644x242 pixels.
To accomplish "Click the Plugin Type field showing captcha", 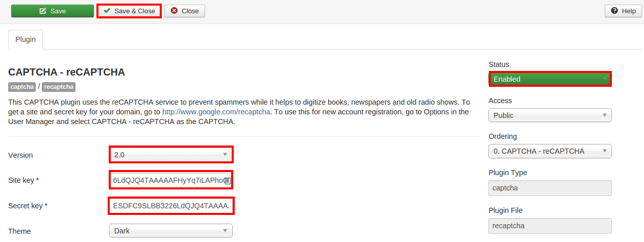I will 550,188.
